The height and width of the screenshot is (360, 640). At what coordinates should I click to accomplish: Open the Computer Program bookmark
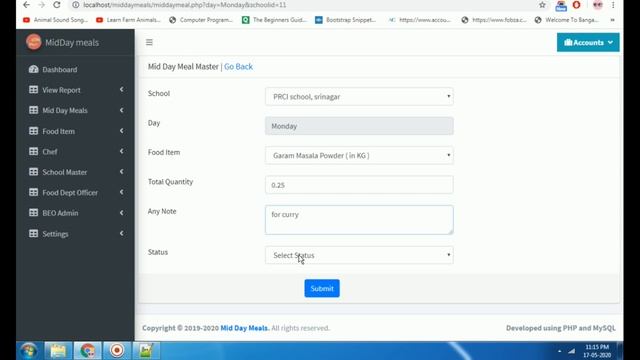pyautogui.click(x=201, y=20)
